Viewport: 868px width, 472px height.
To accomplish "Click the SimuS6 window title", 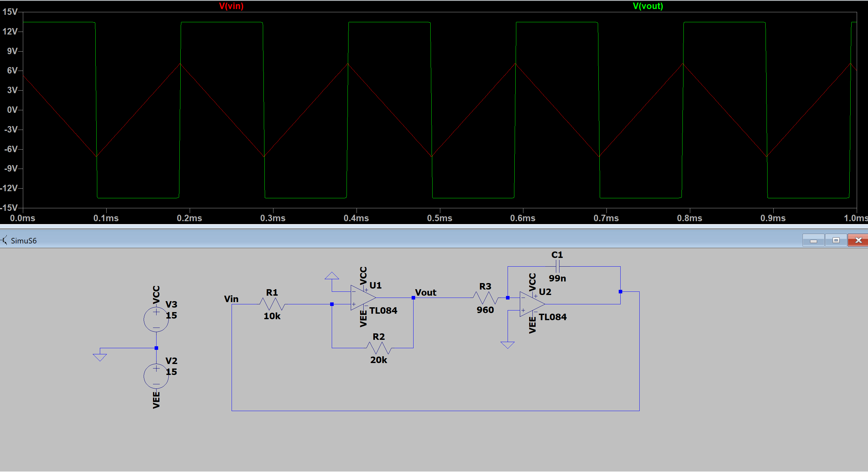I will point(24,241).
